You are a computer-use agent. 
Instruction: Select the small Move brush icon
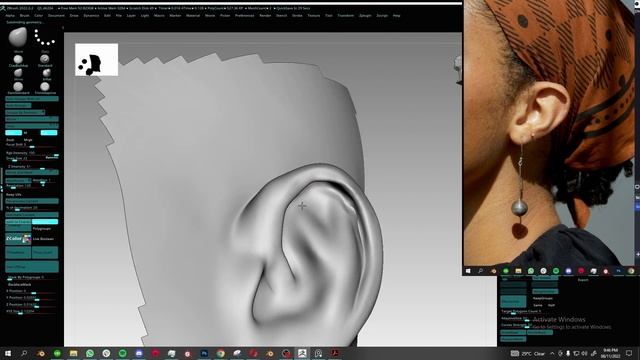pos(18,73)
